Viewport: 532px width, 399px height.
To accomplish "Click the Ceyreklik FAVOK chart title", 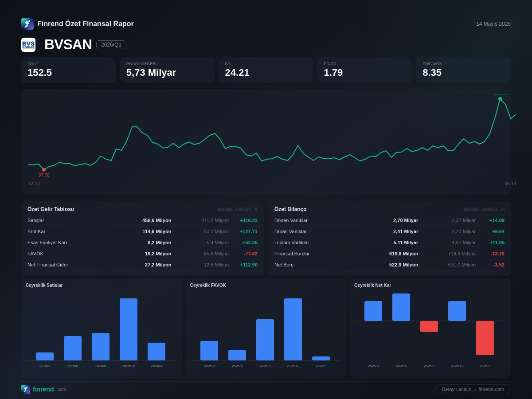I will click(208, 285).
